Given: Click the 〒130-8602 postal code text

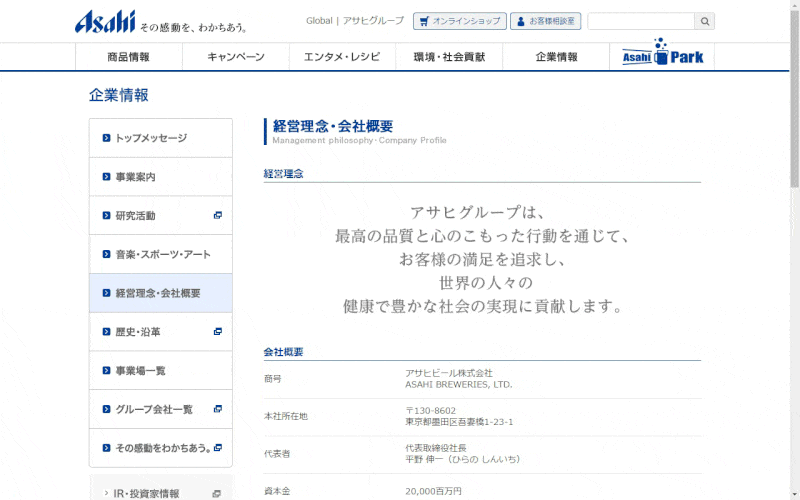Looking at the screenshot, I should [x=431, y=410].
